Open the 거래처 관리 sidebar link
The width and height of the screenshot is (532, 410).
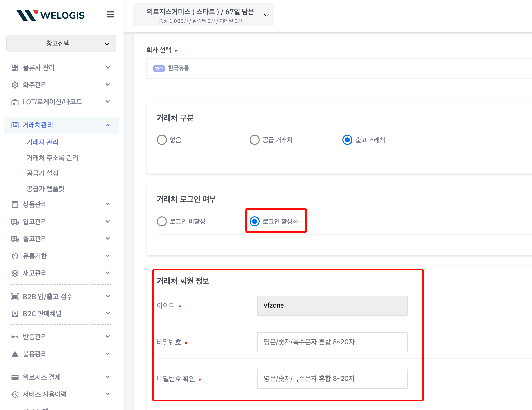42,142
